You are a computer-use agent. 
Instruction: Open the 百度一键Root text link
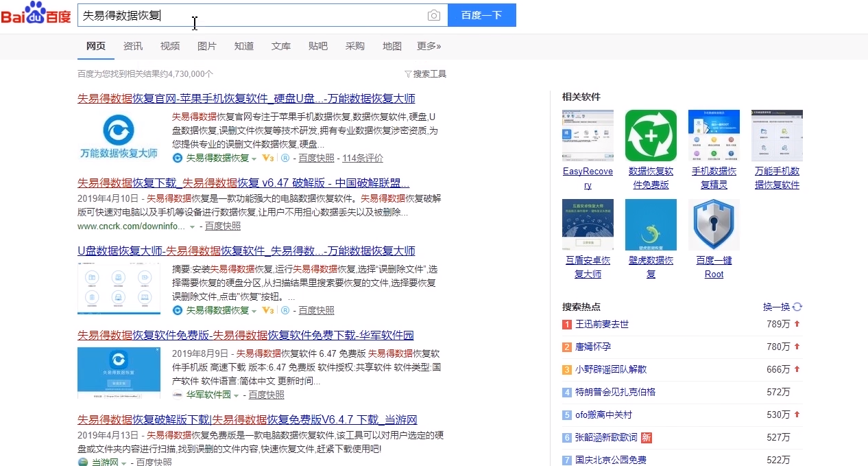pyautogui.click(x=714, y=267)
